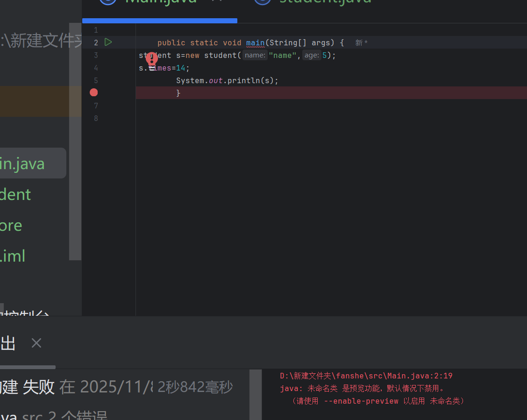Viewport: 527px width, 420px height.
Task: Click line number 5 in the gutter
Action: pos(96,80)
